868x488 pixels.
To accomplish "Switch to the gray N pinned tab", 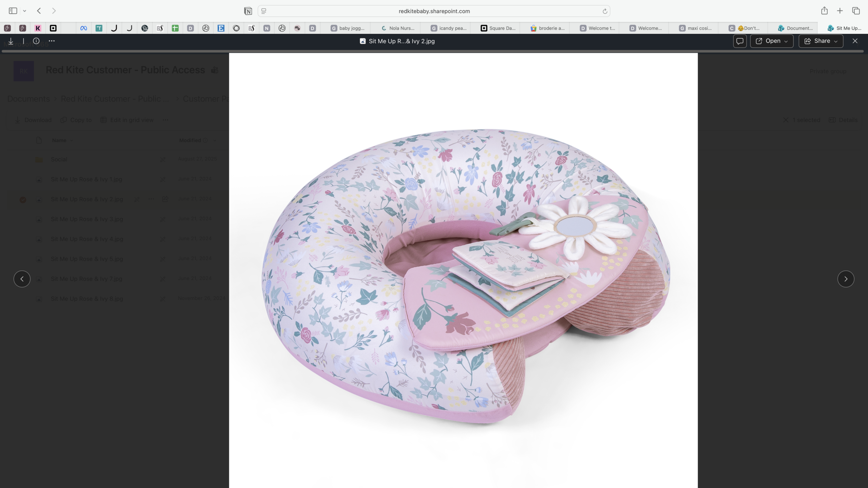I will click(267, 28).
